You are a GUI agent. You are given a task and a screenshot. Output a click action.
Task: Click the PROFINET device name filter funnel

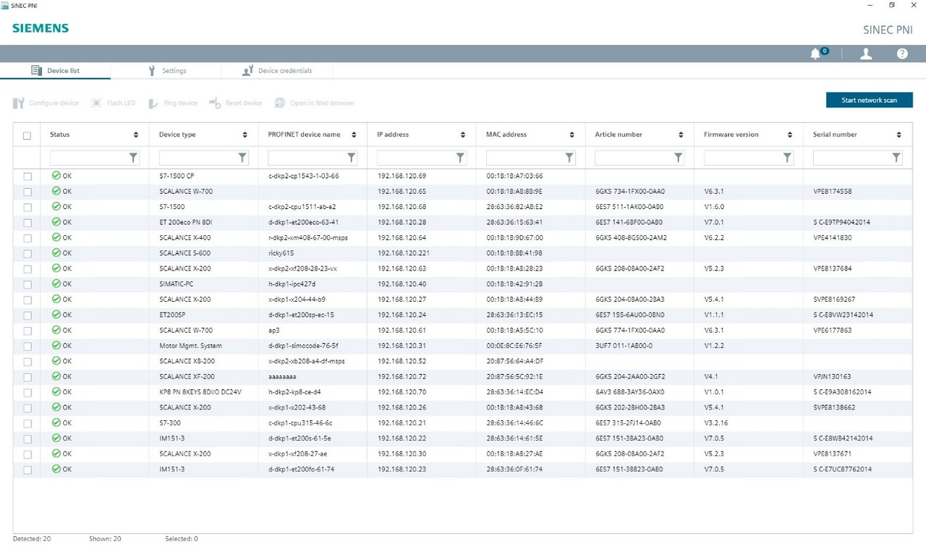point(352,158)
